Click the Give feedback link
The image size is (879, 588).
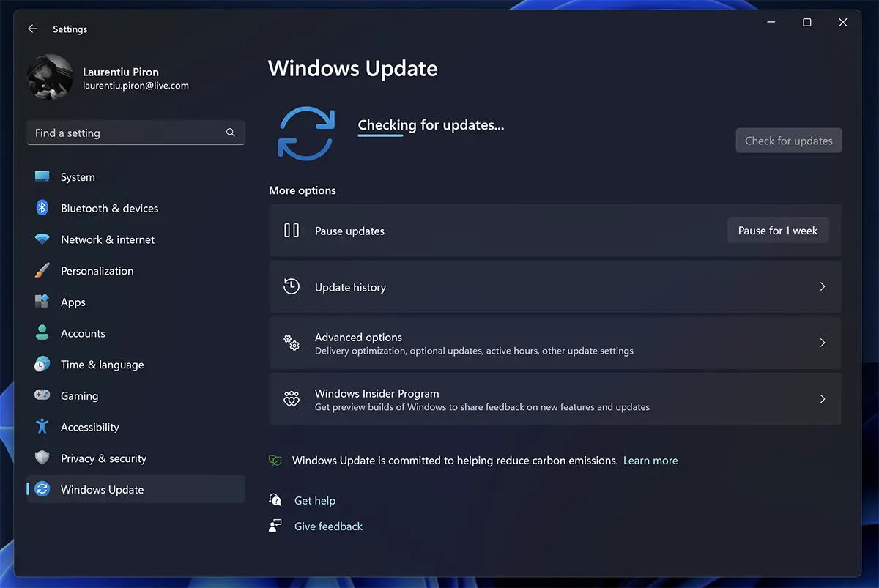[328, 526]
